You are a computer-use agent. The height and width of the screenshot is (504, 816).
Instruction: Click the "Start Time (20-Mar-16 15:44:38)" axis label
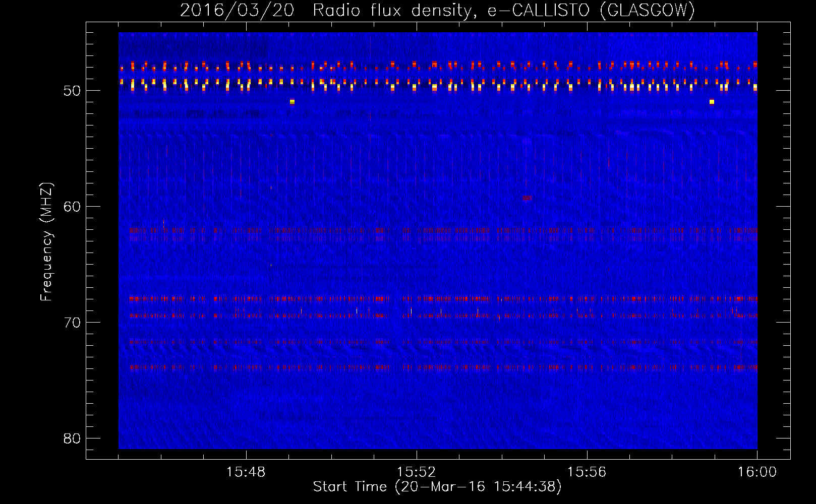pos(437,487)
